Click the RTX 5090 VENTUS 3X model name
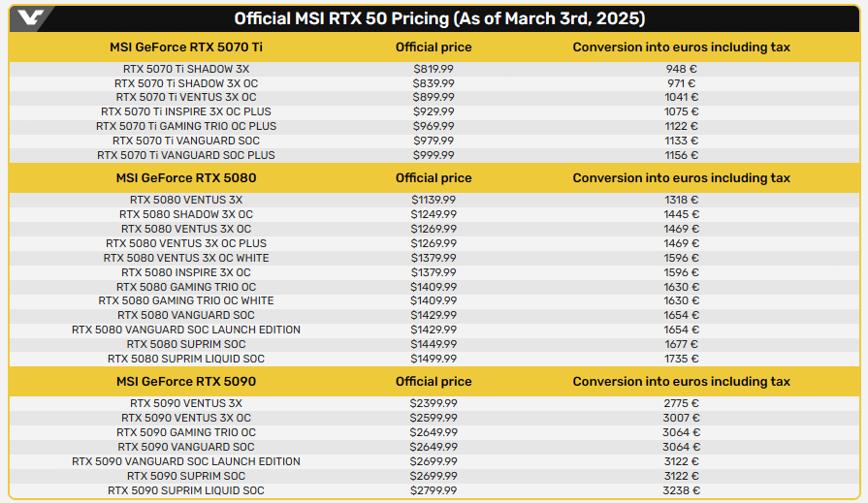Viewport: 868px width, 503px height. (x=186, y=403)
